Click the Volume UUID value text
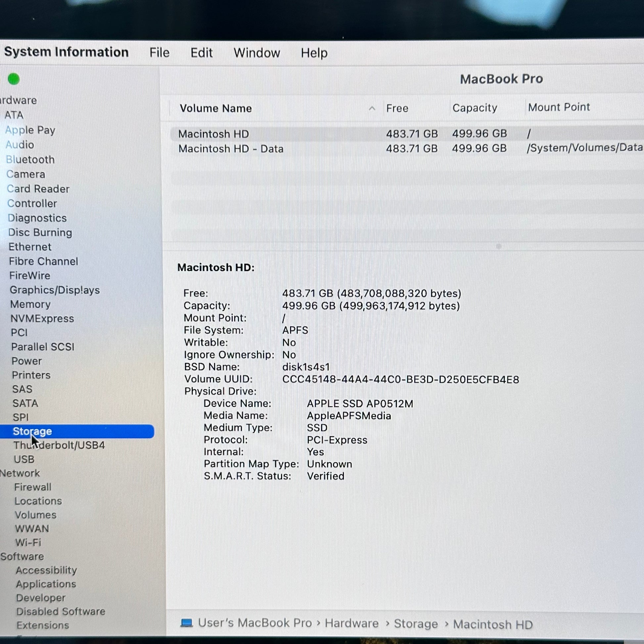Image resolution: width=644 pixels, height=644 pixels. [x=401, y=379]
